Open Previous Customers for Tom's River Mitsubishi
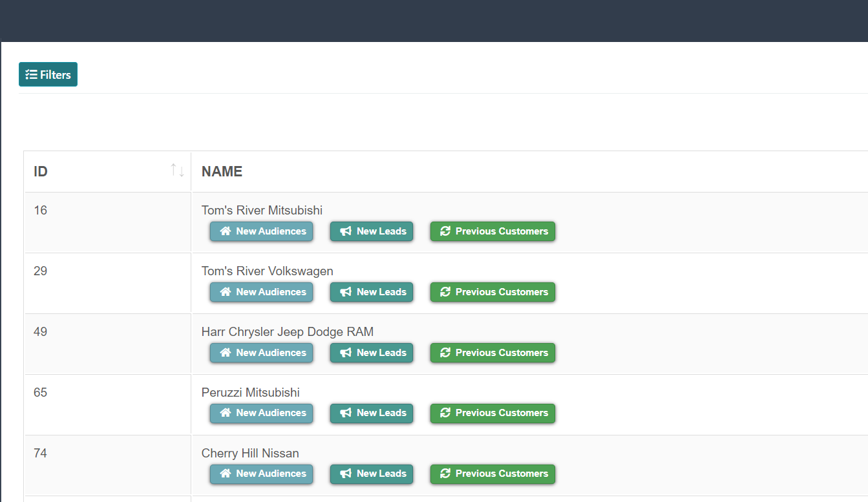The image size is (868, 502). (492, 231)
